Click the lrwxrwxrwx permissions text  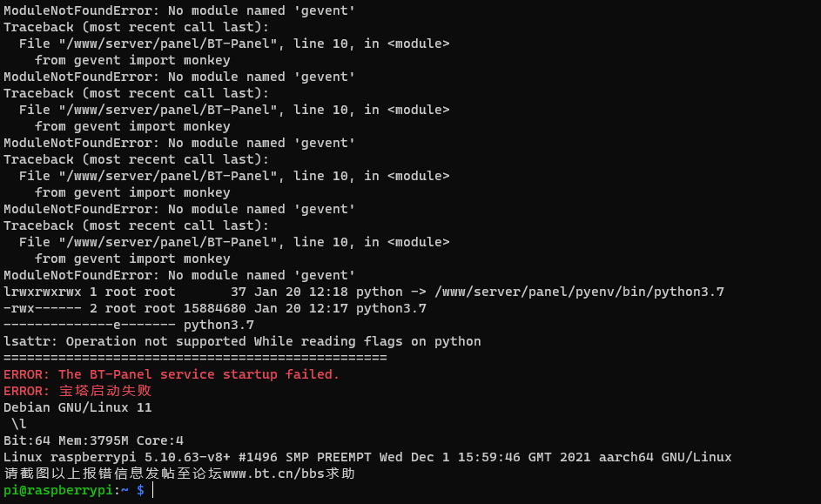[43, 292]
